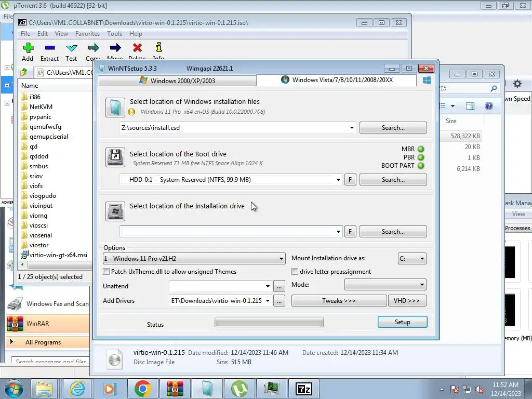Click the blue Windows logo in WinNTSetup

[x=427, y=80]
